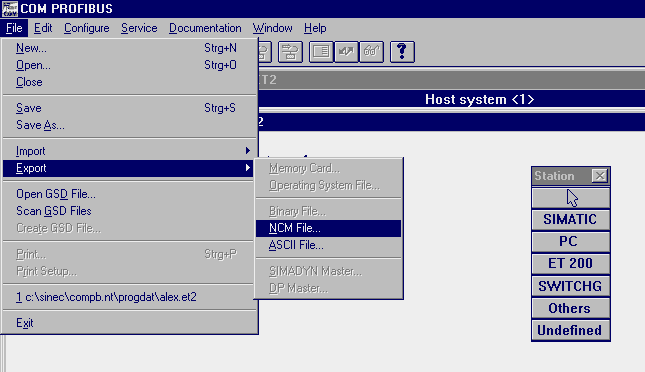Click the Export submenu arrow
Screen dimensions: 645x372
[x=248, y=168]
